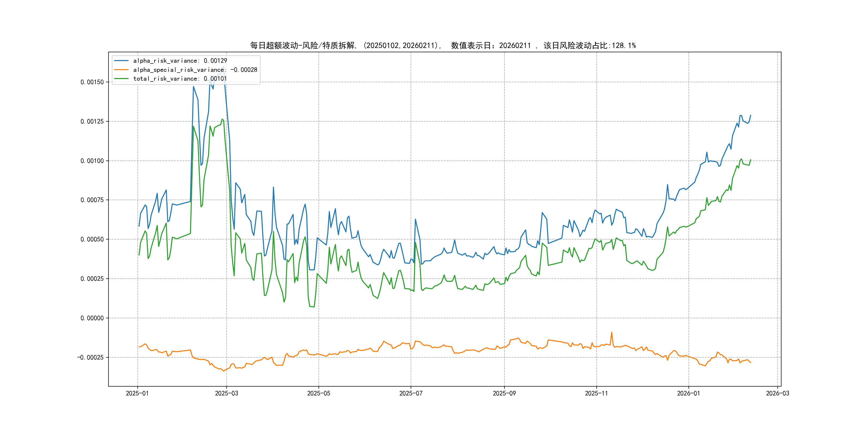Viewport: 868px width, 434px height.
Task: Click the 0.00150 y-axis tick label
Action: 92,82
